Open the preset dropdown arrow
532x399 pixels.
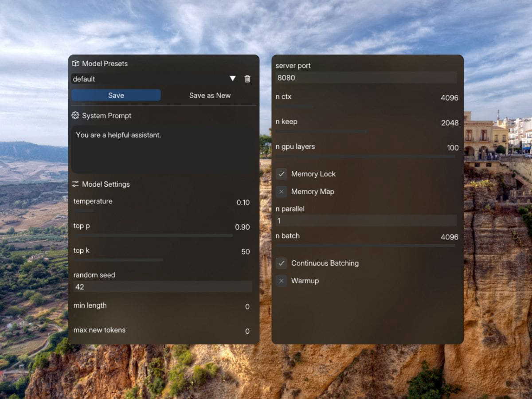click(233, 78)
